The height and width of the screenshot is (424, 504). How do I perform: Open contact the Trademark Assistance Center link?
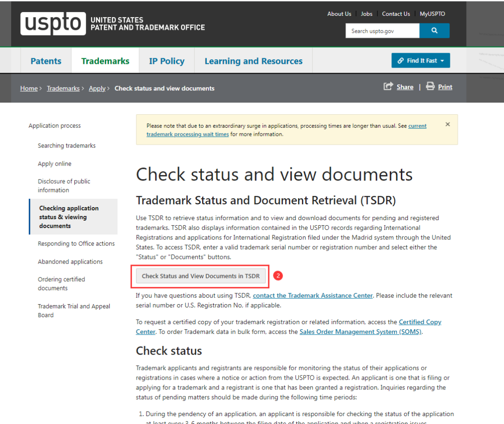(312, 296)
